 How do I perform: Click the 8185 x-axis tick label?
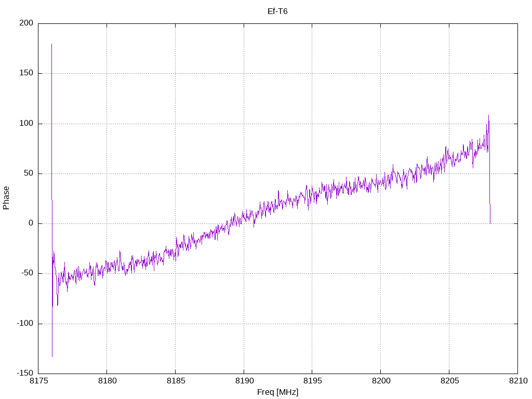pyautogui.click(x=175, y=382)
